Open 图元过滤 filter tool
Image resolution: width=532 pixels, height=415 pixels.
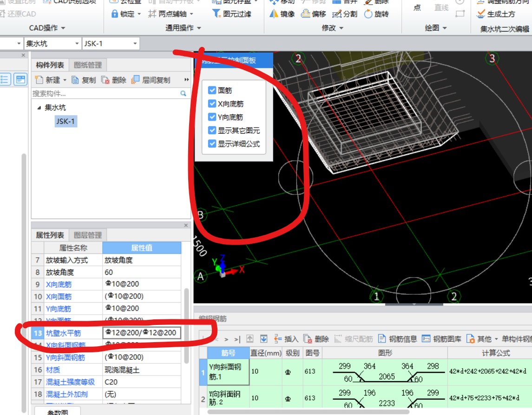231,14
